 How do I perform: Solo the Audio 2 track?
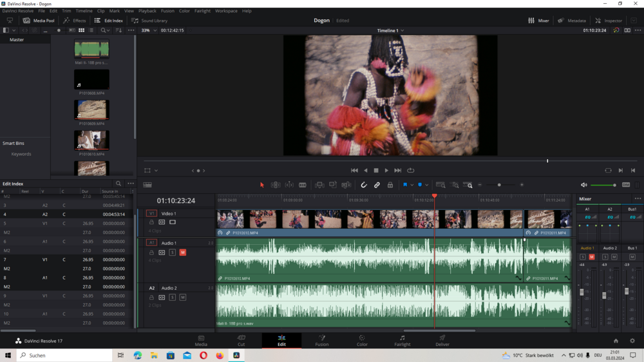[172, 298]
